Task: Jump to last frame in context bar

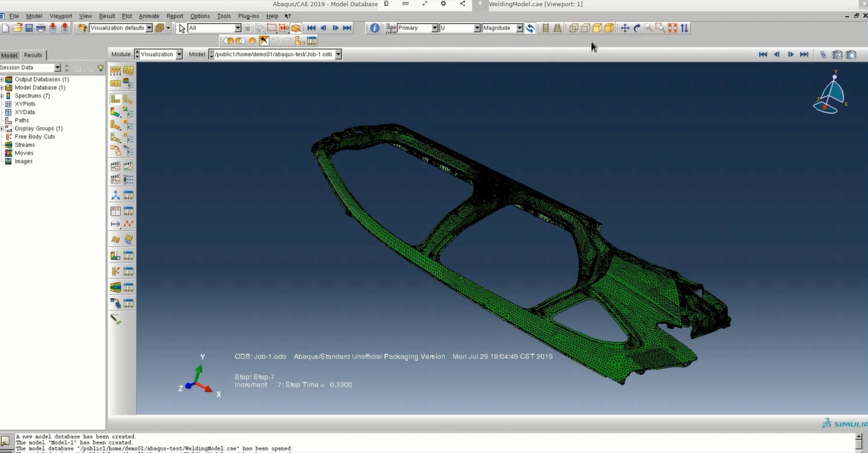Action: coord(804,55)
